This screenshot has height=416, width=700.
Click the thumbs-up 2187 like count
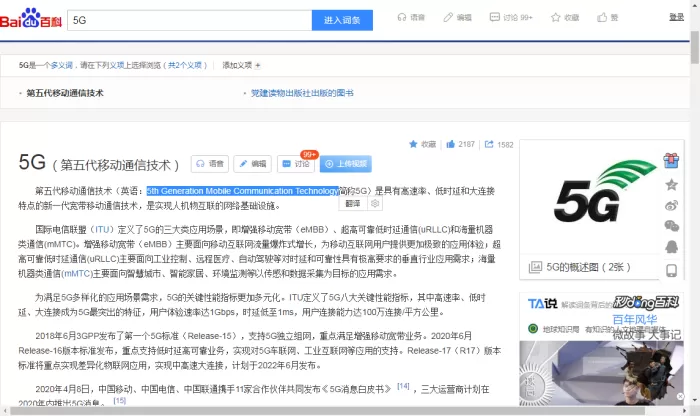460,144
